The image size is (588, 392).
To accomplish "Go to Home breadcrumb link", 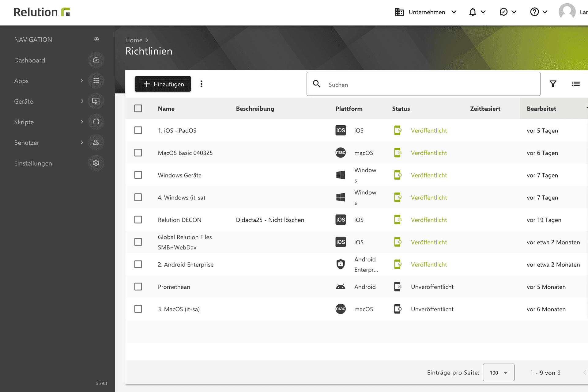I will [x=134, y=40].
